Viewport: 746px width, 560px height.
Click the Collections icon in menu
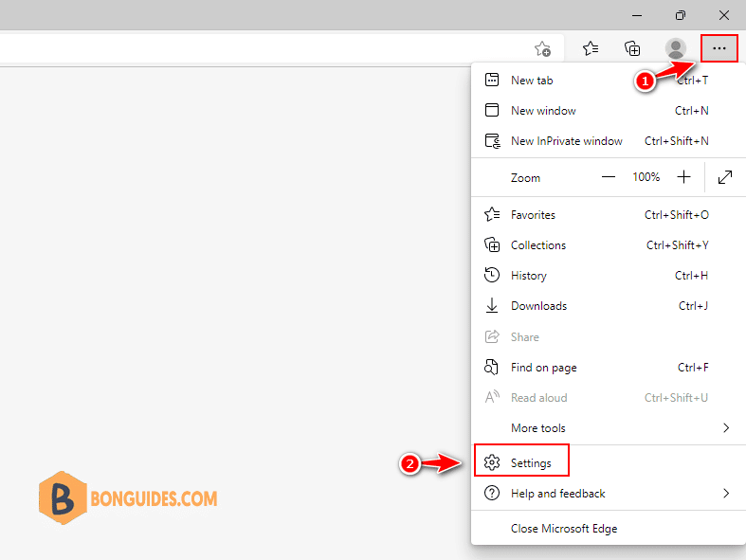pyautogui.click(x=492, y=244)
